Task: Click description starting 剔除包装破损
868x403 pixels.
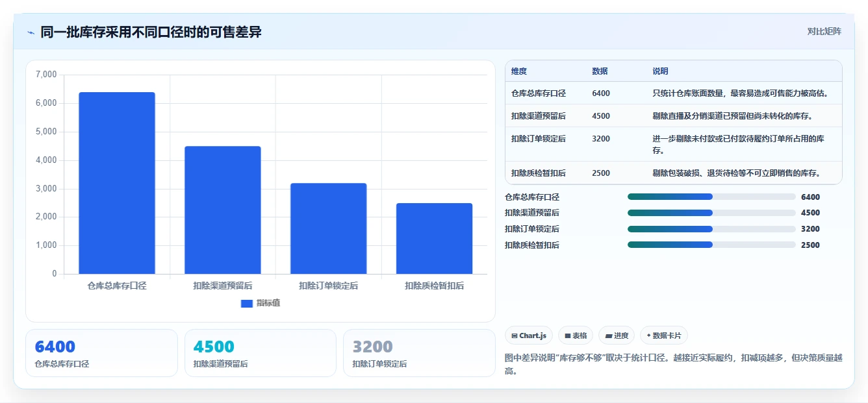Action: click(x=737, y=173)
